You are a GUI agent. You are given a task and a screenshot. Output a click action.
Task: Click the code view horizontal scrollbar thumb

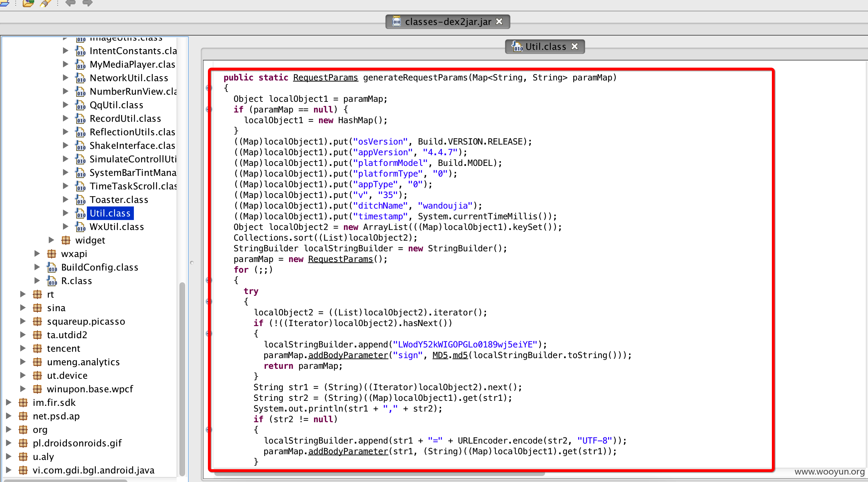(380, 474)
